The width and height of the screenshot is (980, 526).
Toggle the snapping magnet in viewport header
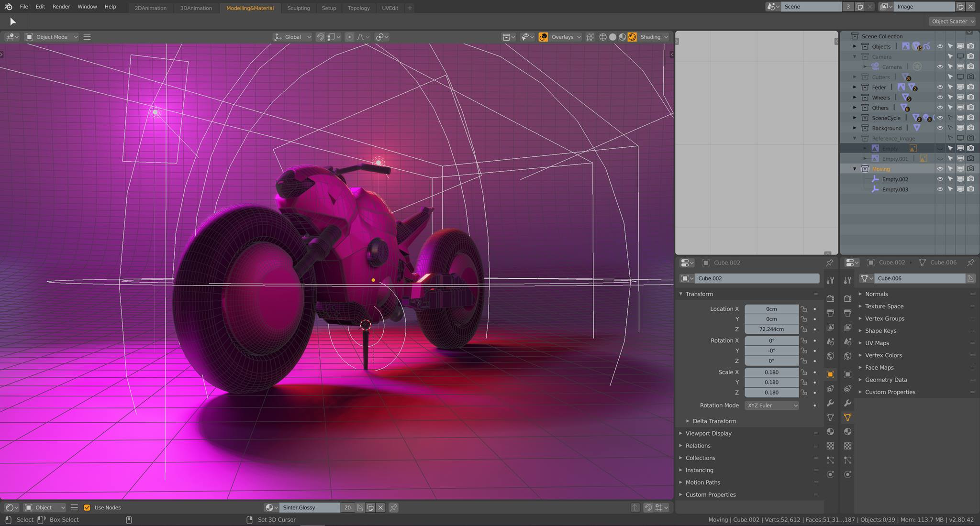click(320, 37)
